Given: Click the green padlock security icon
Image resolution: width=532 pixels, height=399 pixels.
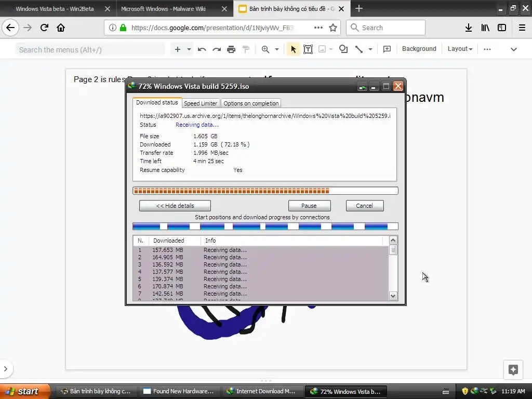Looking at the screenshot, I should (123, 28).
